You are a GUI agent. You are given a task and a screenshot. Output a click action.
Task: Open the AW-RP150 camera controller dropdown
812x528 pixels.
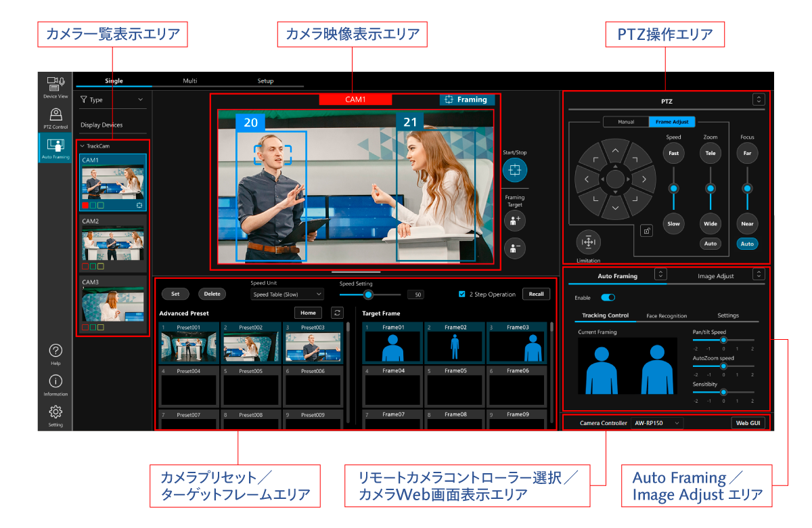pyautogui.click(x=657, y=423)
